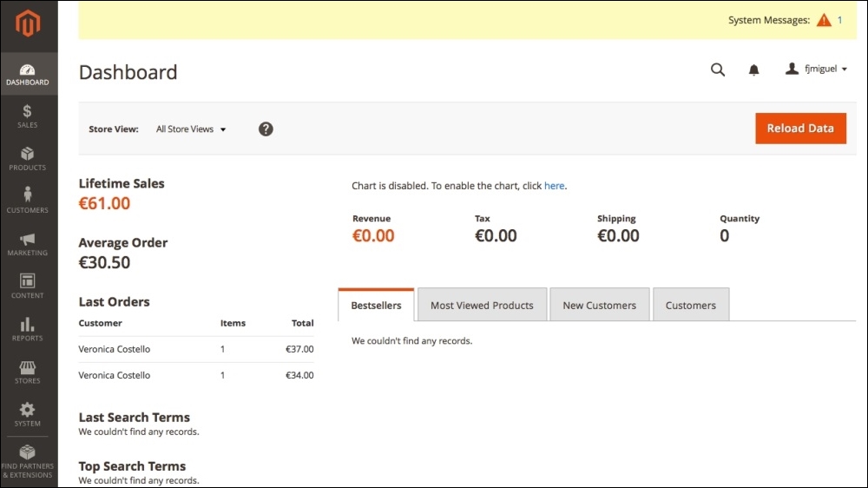Click the 'here' link to enable chart

(554, 186)
